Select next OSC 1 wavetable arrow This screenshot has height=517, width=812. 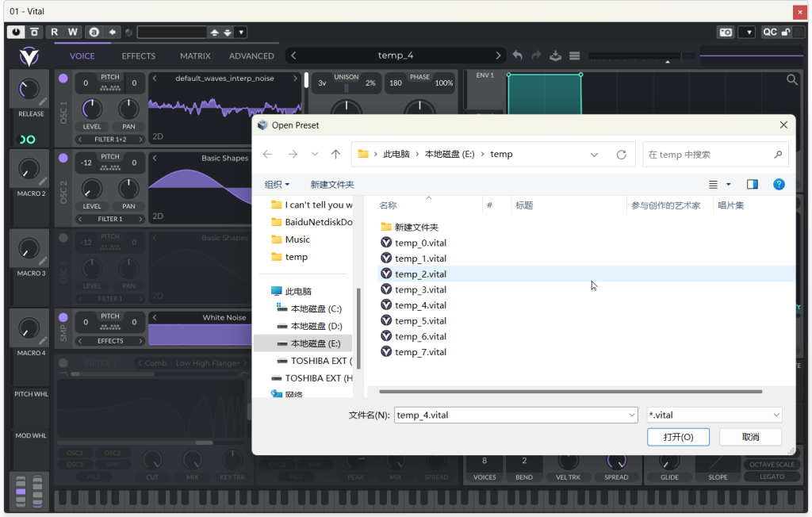point(296,79)
